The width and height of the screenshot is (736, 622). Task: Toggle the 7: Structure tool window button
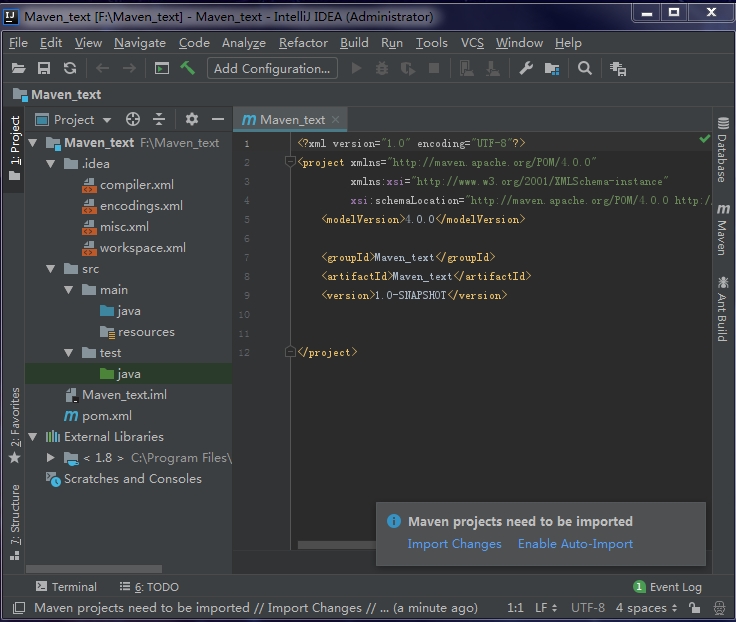coord(15,522)
